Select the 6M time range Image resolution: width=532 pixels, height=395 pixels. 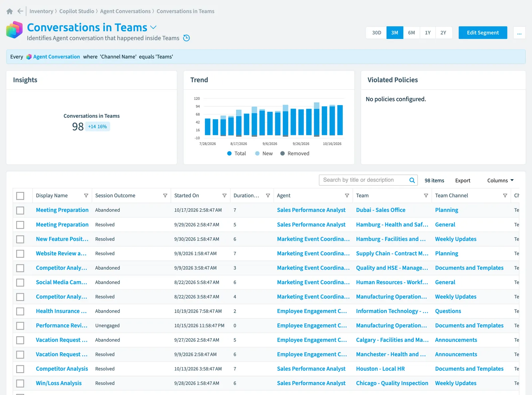(x=411, y=33)
